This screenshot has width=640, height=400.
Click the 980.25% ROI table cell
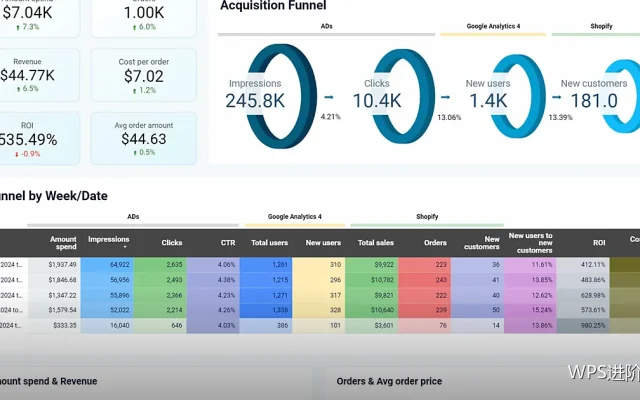click(x=583, y=326)
